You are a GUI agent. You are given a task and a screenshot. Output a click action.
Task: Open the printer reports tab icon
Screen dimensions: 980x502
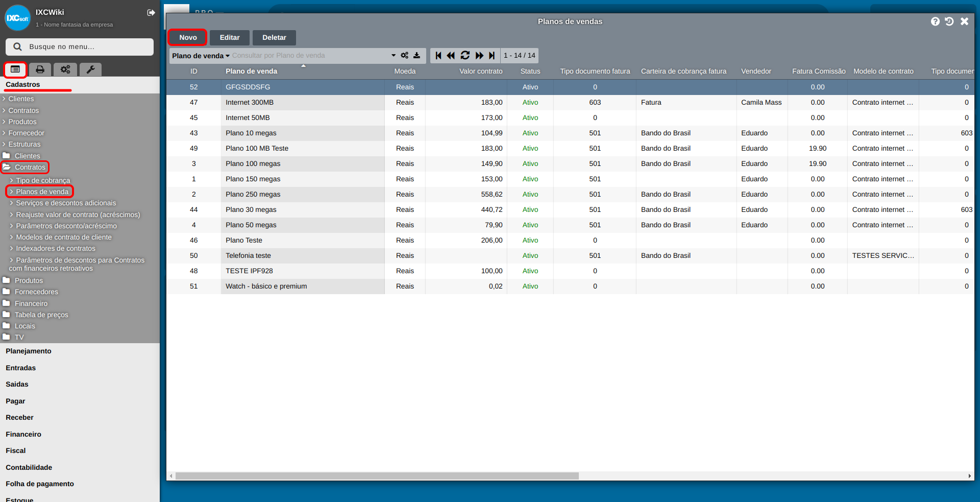40,69
